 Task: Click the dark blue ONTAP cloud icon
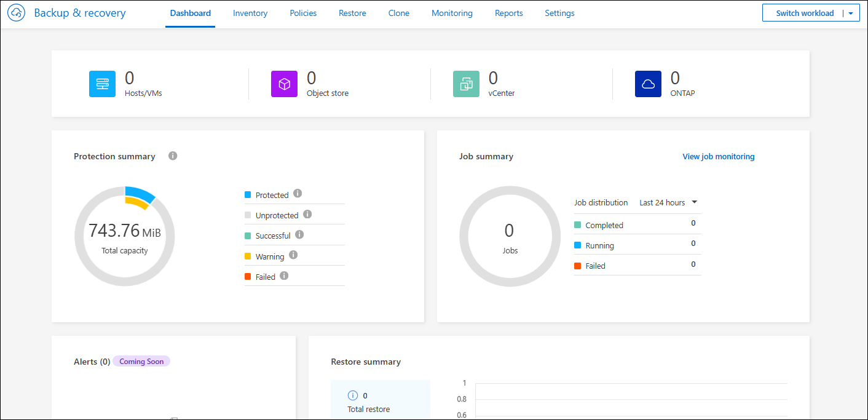(x=648, y=84)
